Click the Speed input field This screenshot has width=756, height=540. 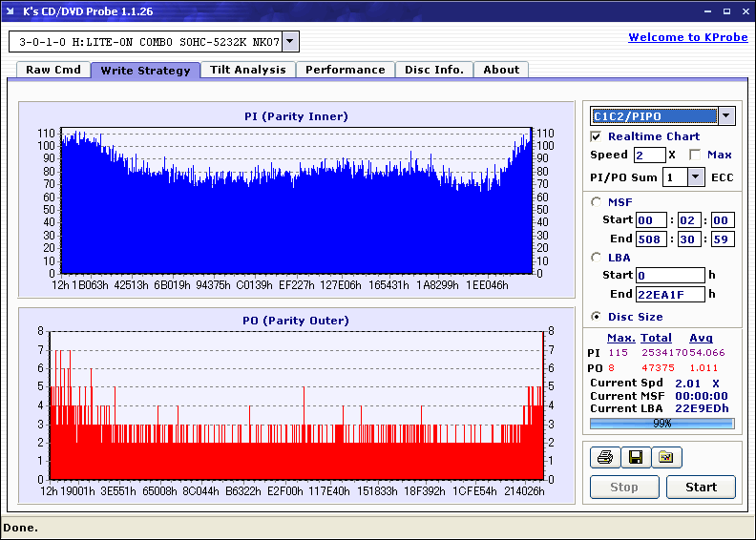pyautogui.click(x=649, y=155)
